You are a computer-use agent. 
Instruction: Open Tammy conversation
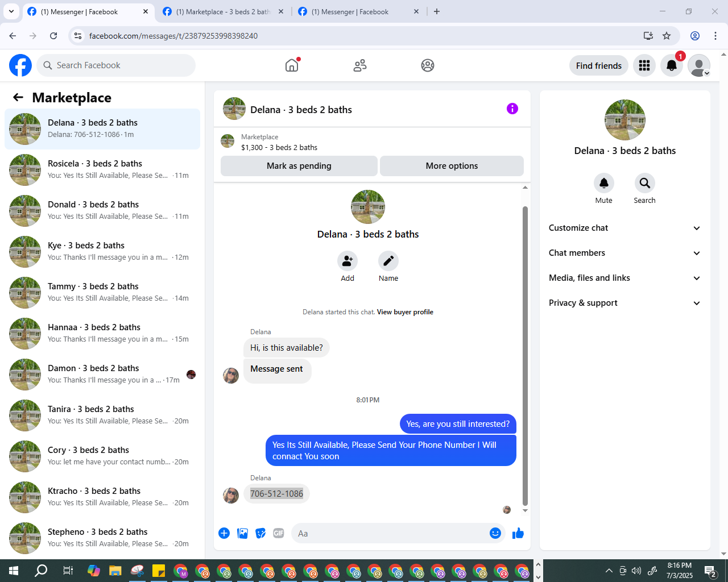pyautogui.click(x=102, y=293)
